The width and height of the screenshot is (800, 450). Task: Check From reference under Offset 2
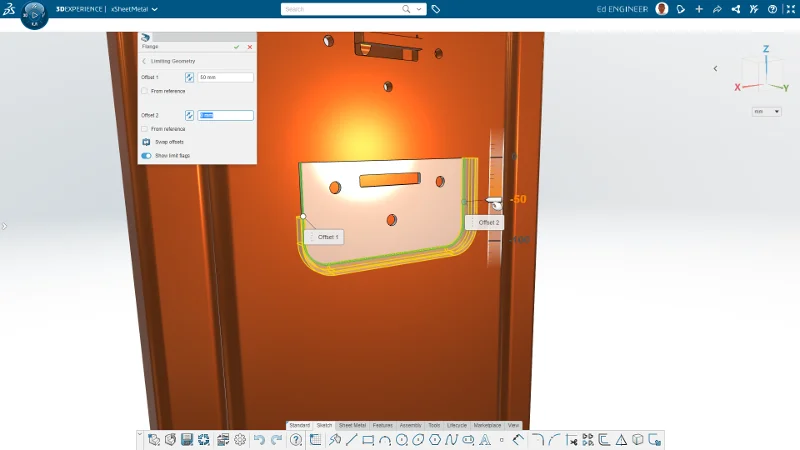(x=146, y=129)
